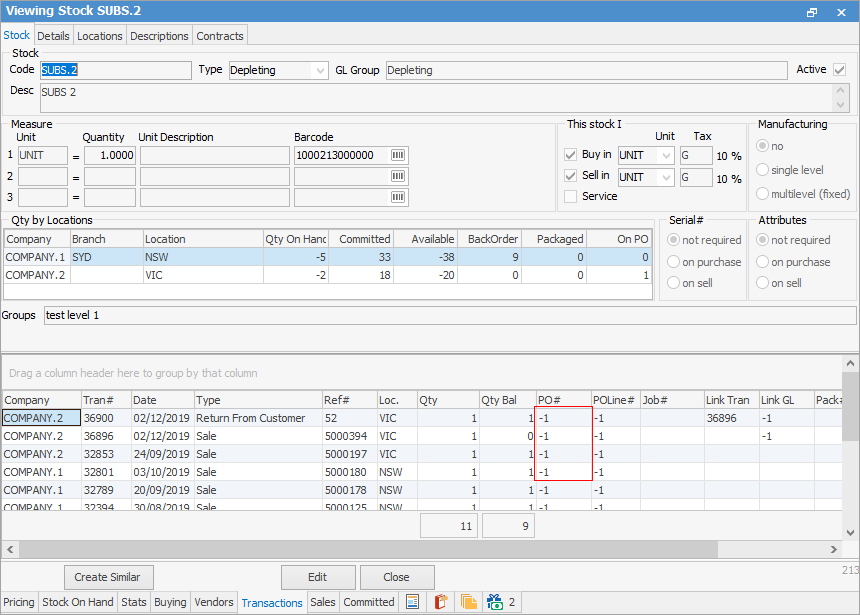Image resolution: width=860 pixels, height=615 pixels.
Task: Uncheck the Buy in checkbox
Action: 571,155
